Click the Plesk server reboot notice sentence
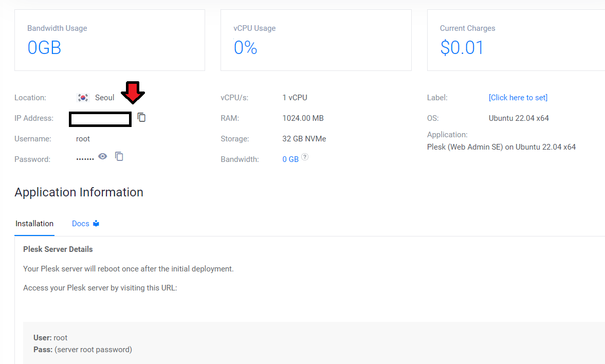The image size is (605, 364). [x=129, y=269]
